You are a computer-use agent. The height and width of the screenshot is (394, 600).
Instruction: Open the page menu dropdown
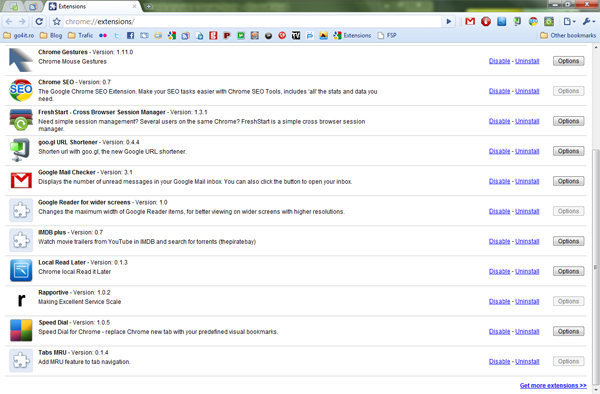[x=569, y=22]
